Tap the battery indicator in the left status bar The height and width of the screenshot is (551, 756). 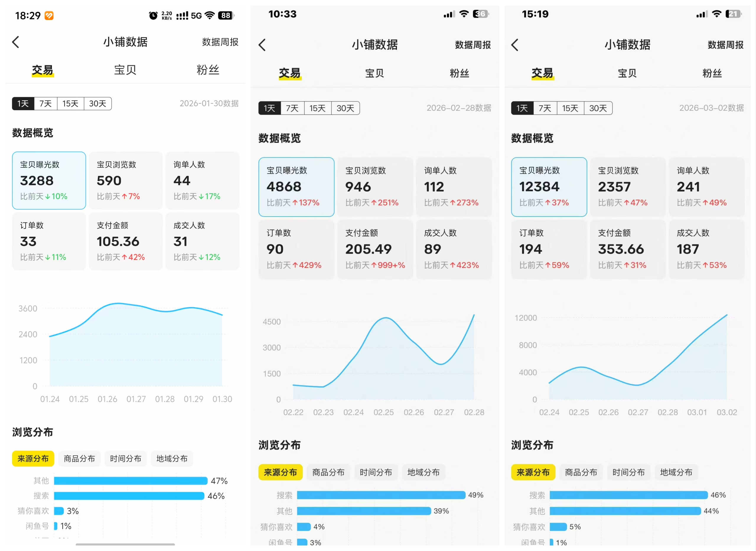[226, 15]
